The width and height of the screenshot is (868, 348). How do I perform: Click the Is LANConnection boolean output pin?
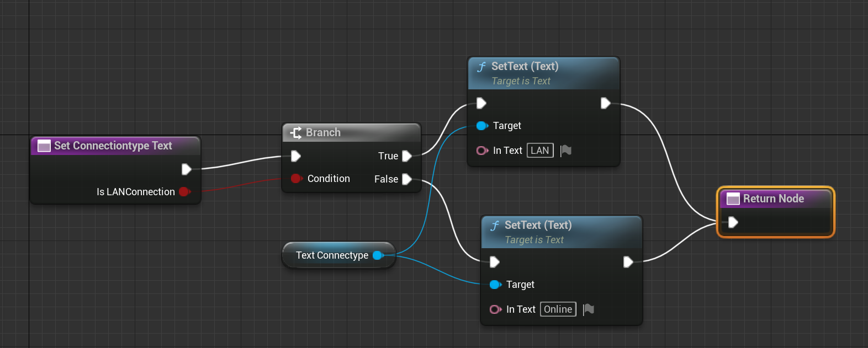(184, 192)
